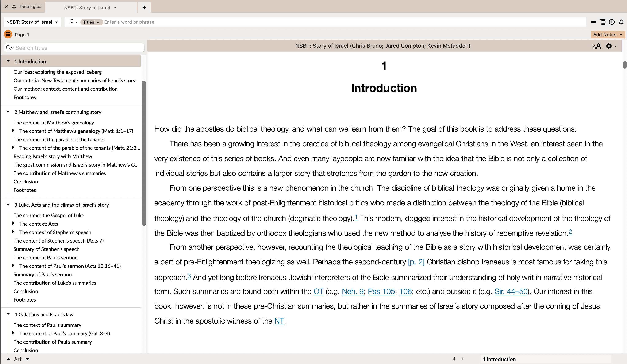
Task: Click the up arrow beside Art
Action: [x=8, y=359]
